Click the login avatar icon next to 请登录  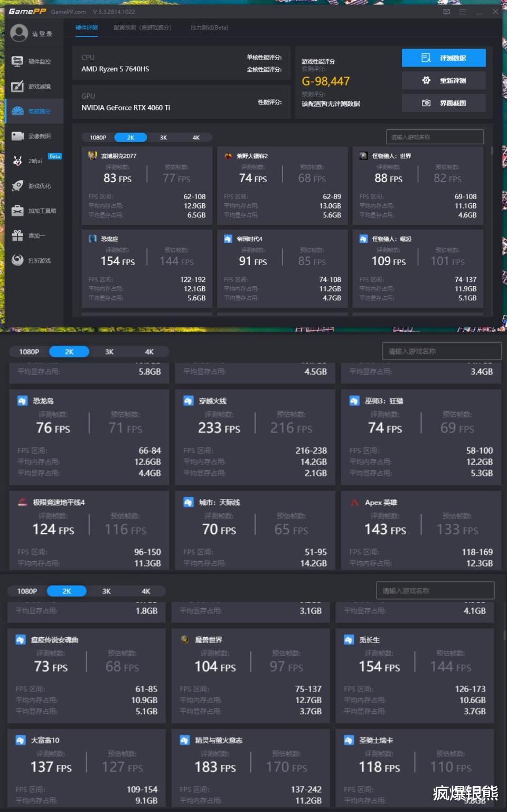pos(19,33)
